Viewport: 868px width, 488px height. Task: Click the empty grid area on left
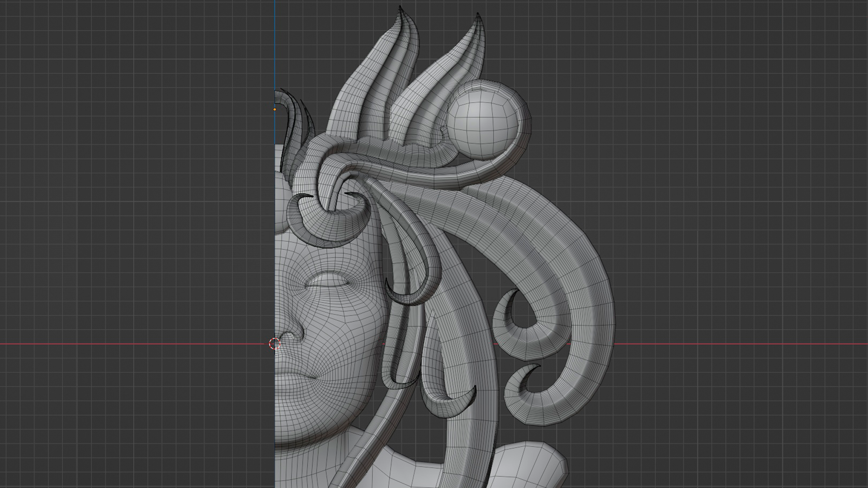click(136, 181)
